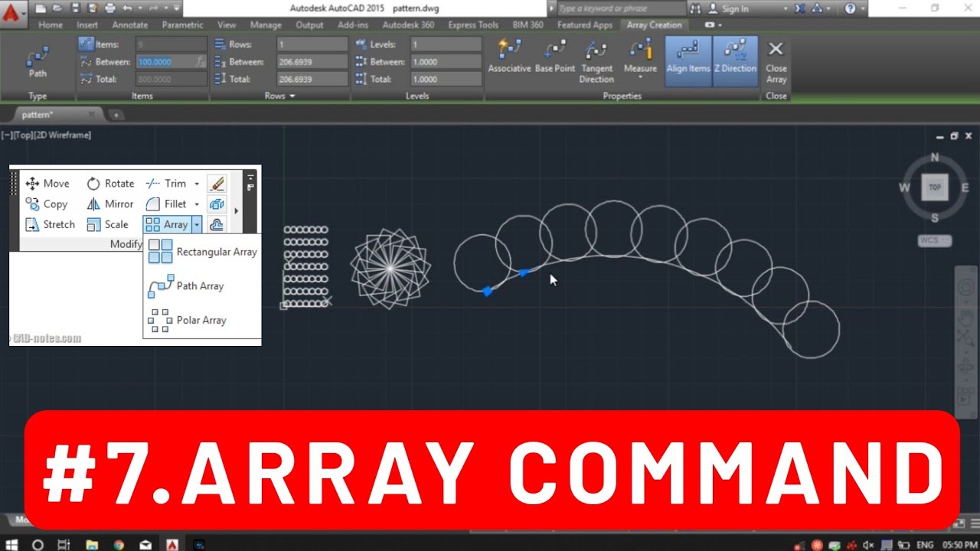Click the Autodesk Exchange X icon

coord(800,8)
